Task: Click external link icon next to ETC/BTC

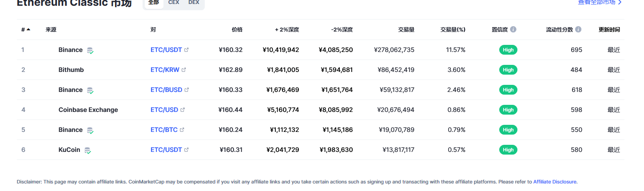Action: [182, 130]
